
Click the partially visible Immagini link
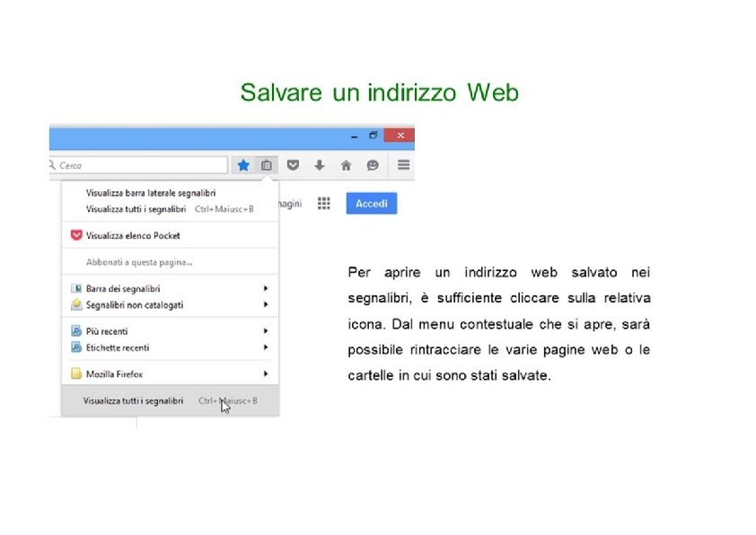click(x=291, y=204)
